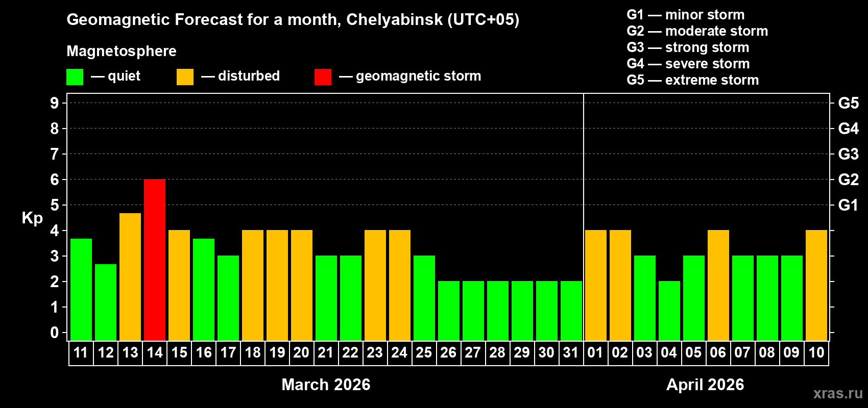Screen dimensions: 868x408
Task: Click date label 14 on the axis
Action: (x=155, y=353)
